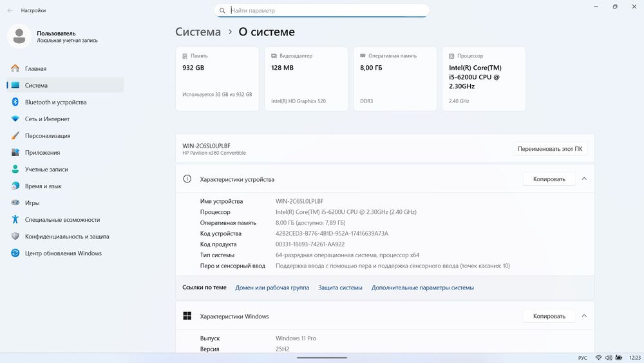Click the 64-разрядная операционная система value
Image resolution: width=644 pixels, height=363 pixels.
tap(348, 255)
